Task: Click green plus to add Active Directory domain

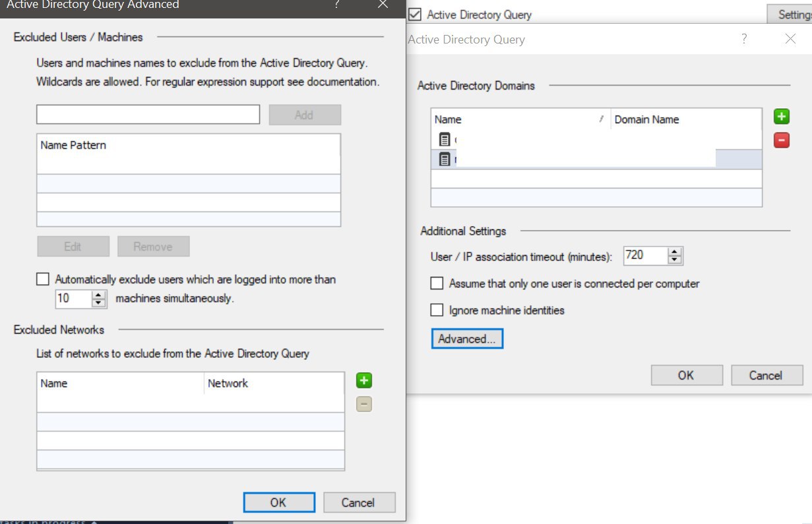Action: pyautogui.click(x=782, y=117)
